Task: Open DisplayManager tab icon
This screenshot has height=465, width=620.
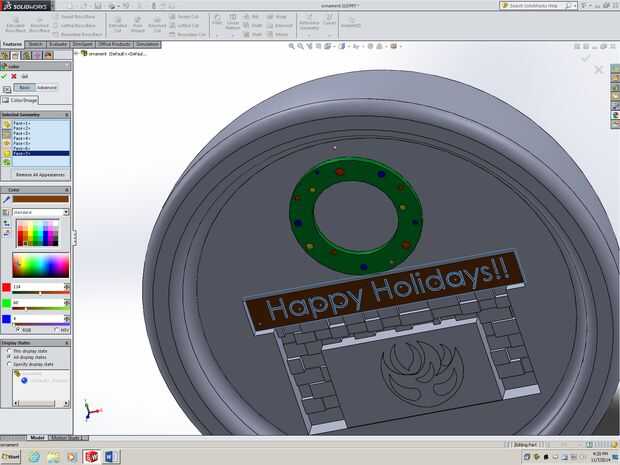Action: [48, 55]
